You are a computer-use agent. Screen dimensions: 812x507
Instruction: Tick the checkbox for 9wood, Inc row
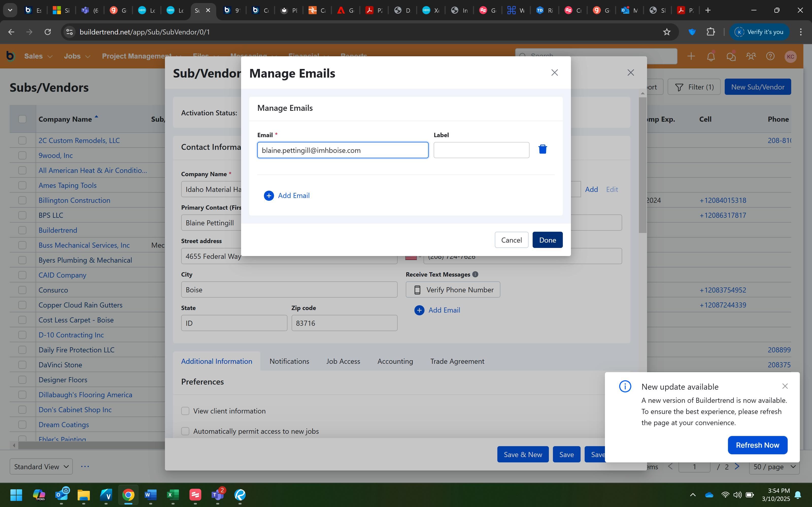[22, 156]
